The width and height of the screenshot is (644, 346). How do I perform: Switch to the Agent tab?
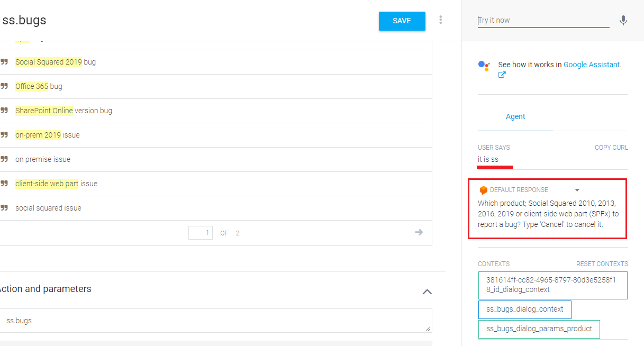[515, 117]
